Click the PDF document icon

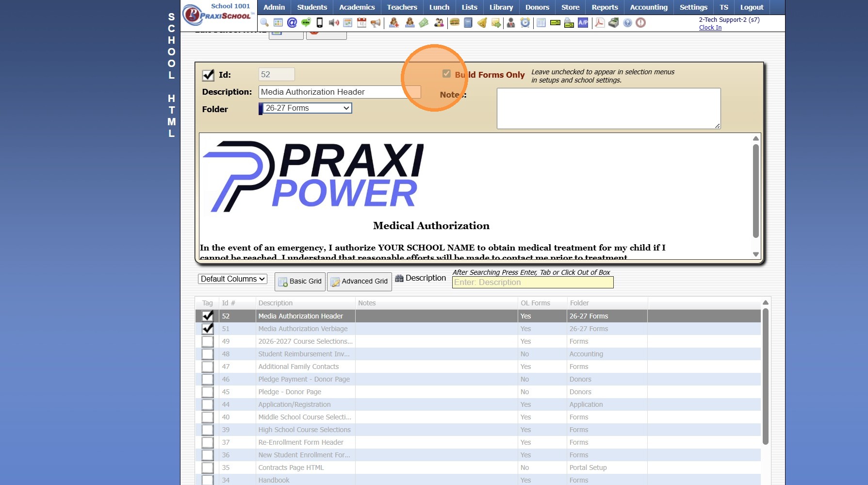point(600,23)
